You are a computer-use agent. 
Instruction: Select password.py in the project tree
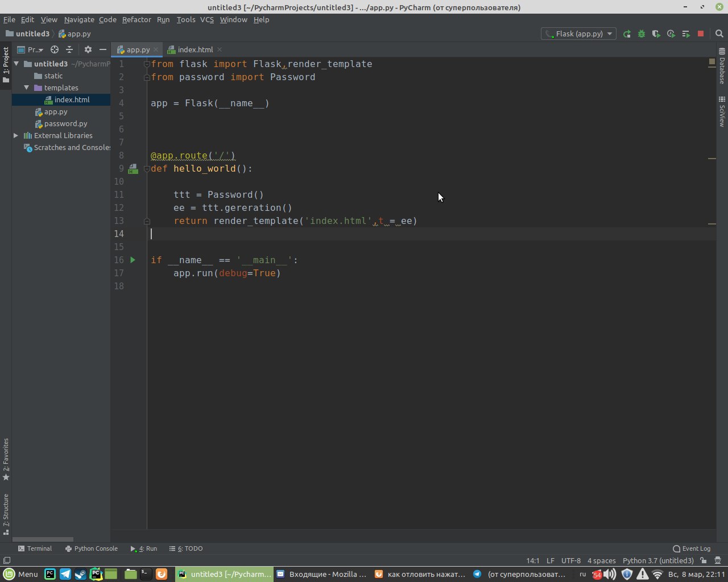65,124
